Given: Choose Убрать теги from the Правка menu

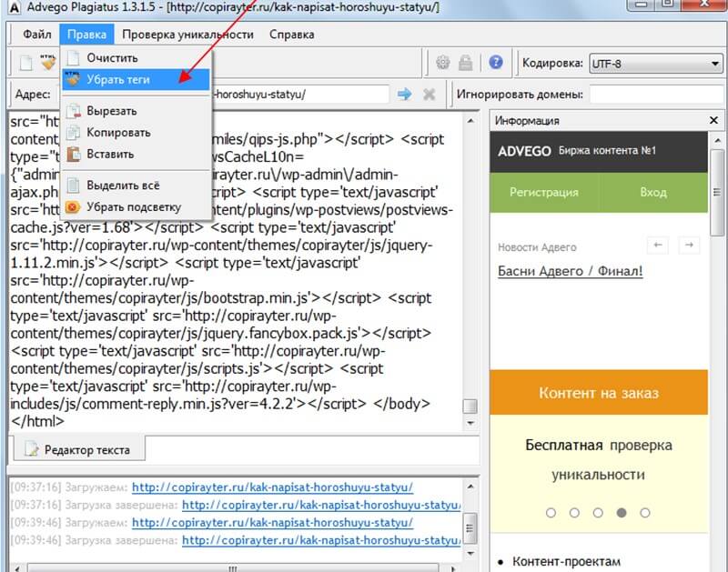Looking at the screenshot, I should tap(118, 79).
